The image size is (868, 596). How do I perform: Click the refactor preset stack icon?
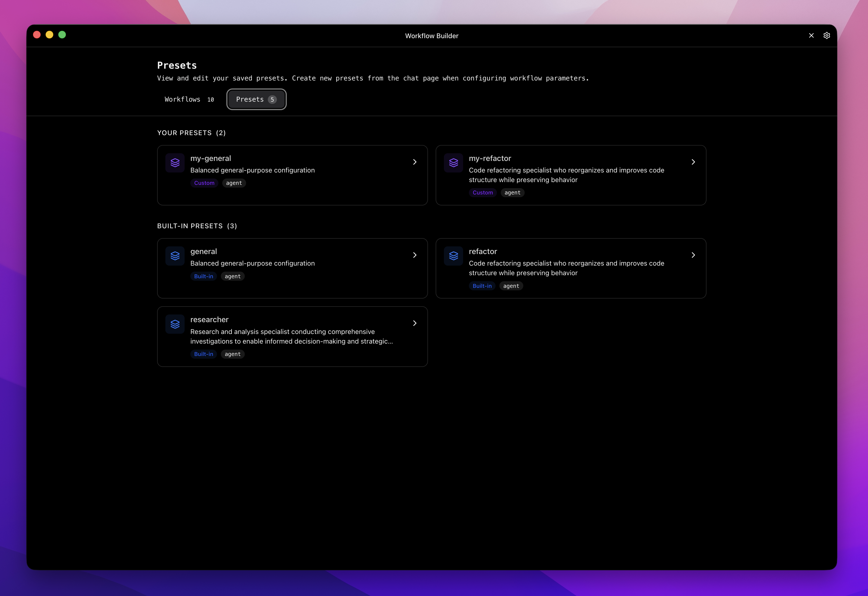pos(454,256)
